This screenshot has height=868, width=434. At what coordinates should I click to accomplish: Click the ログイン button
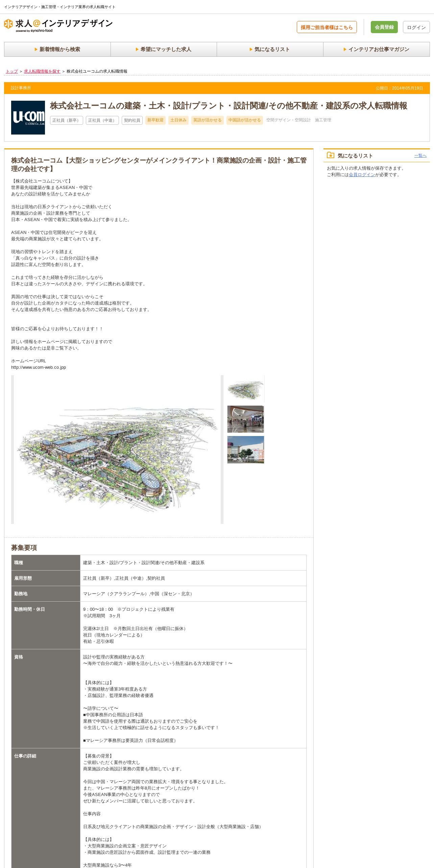pyautogui.click(x=416, y=27)
